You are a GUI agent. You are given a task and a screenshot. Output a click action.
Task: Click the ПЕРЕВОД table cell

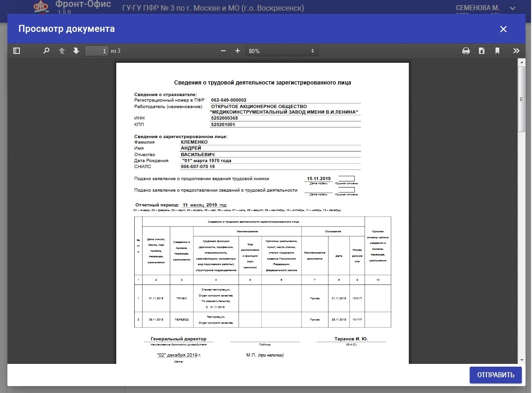[x=181, y=320]
